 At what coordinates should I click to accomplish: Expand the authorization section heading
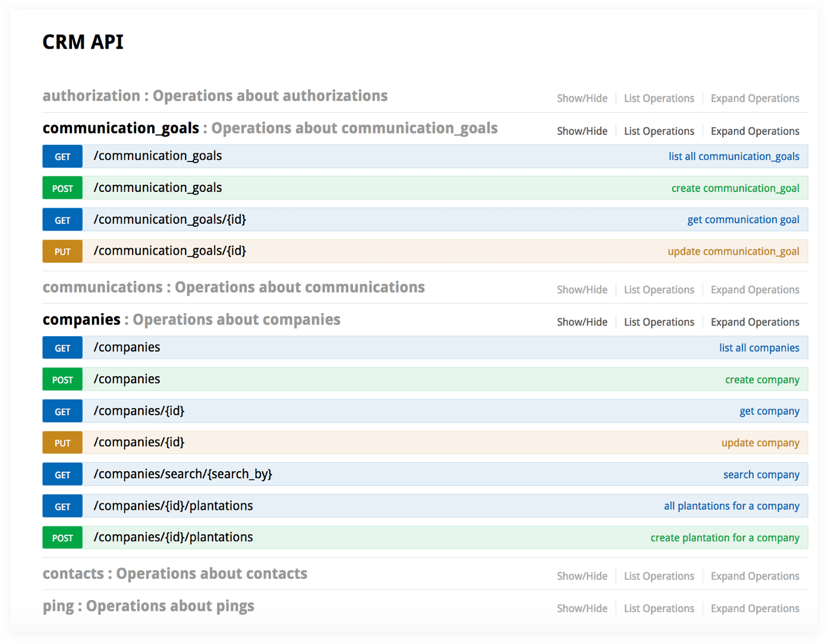pyautogui.click(x=215, y=96)
